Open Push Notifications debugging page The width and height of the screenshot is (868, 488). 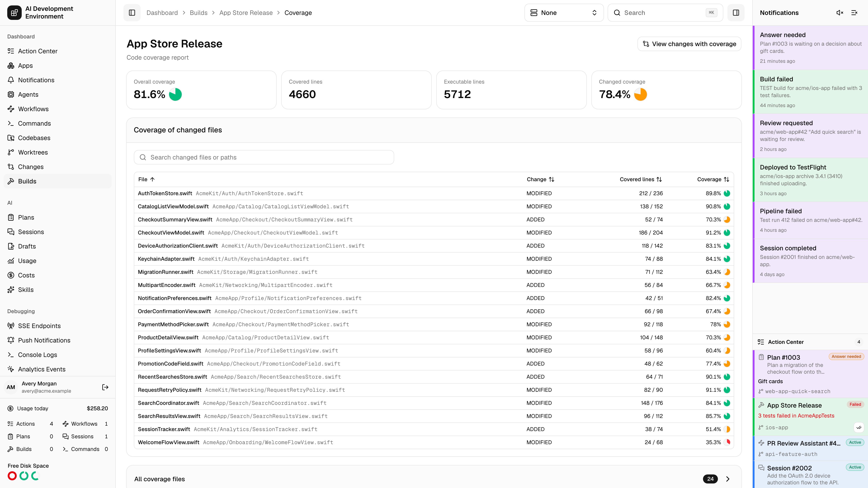pyautogui.click(x=58, y=340)
